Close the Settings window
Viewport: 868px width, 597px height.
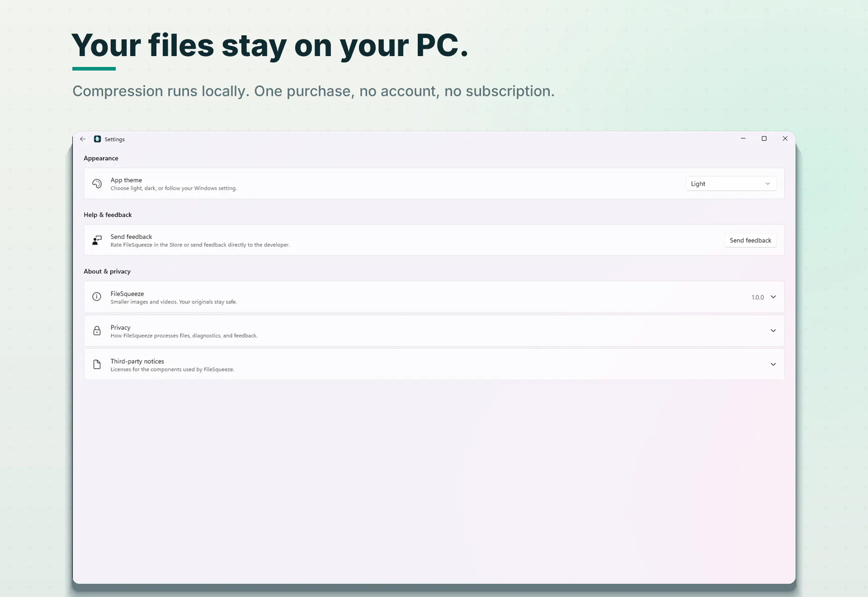tap(785, 138)
